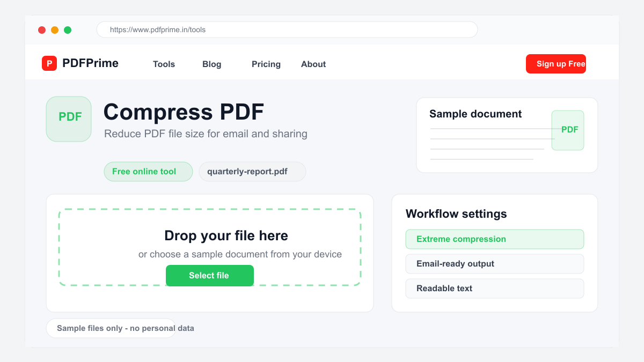Open the Tools menu
Viewport: 644px width, 362px height.
click(x=164, y=64)
